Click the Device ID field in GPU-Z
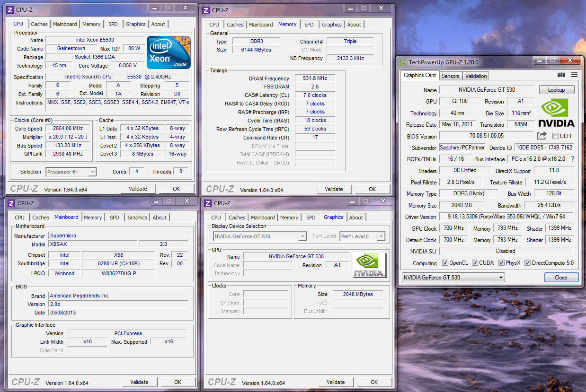Image resolution: width=586 pixels, height=392 pixels. pos(544,148)
